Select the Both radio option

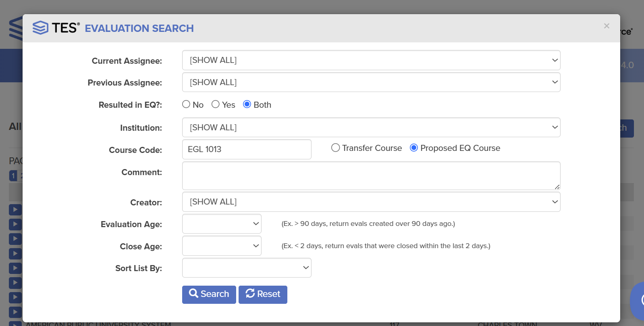tap(247, 104)
